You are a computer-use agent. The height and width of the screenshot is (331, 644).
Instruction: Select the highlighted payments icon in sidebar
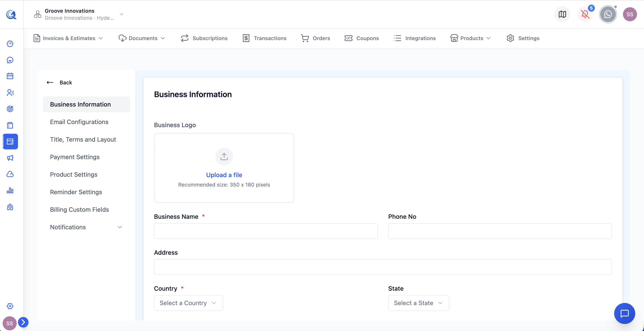click(x=10, y=142)
